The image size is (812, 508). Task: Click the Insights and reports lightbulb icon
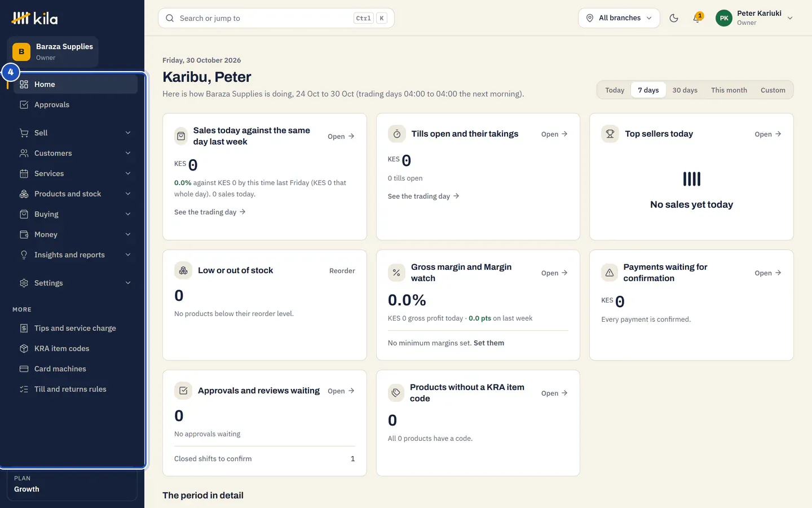(x=24, y=255)
